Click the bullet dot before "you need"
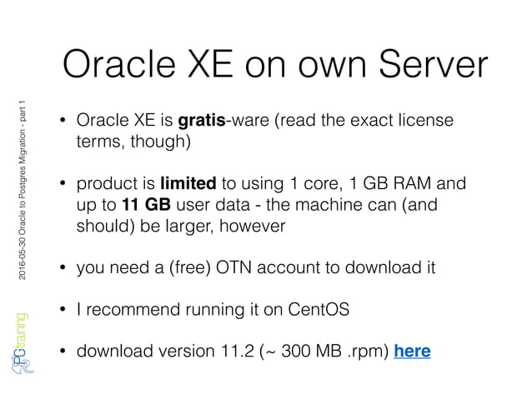 [x=62, y=268]
